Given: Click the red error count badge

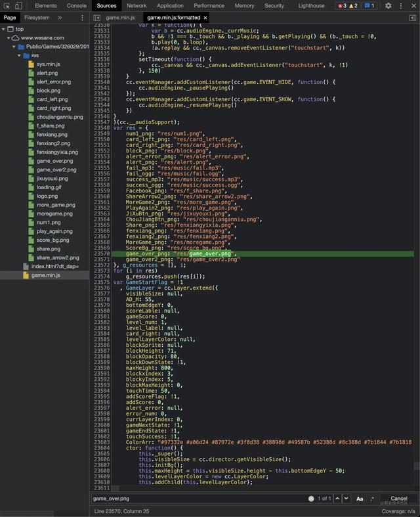Looking at the screenshot, I should pos(342,6).
